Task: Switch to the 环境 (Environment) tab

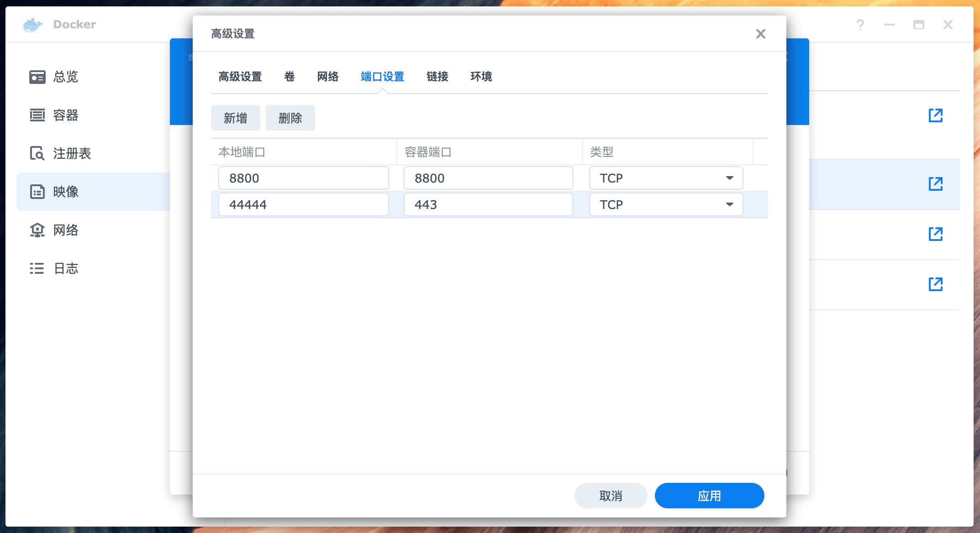Action: tap(481, 77)
